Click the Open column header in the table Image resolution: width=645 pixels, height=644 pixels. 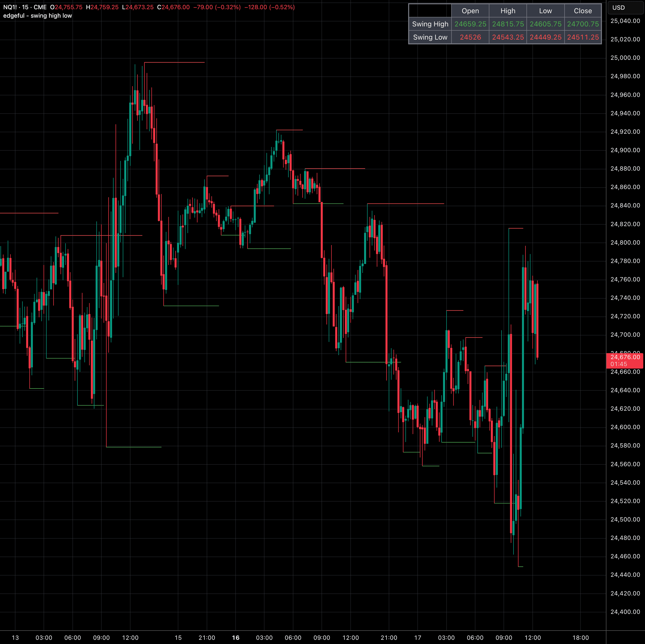click(x=470, y=11)
